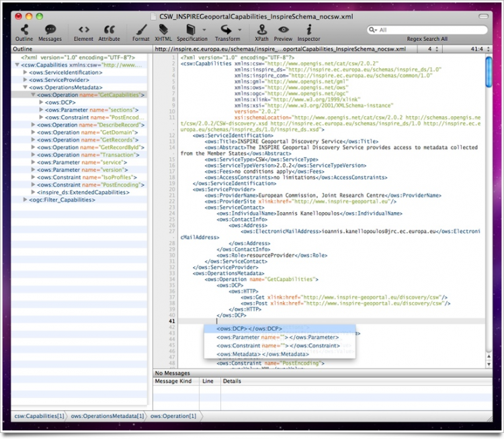Viewport: 504px width, 439px height.
Task: Collapse the ows:OperationsMetadata outline node
Action: 25,87
